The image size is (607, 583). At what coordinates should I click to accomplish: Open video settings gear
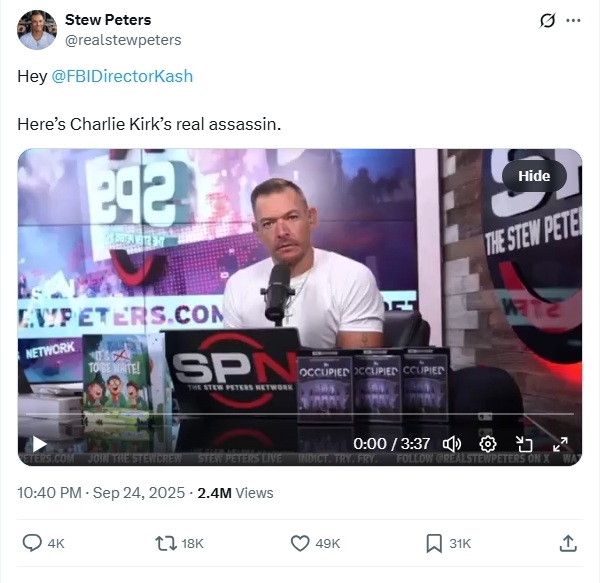488,444
